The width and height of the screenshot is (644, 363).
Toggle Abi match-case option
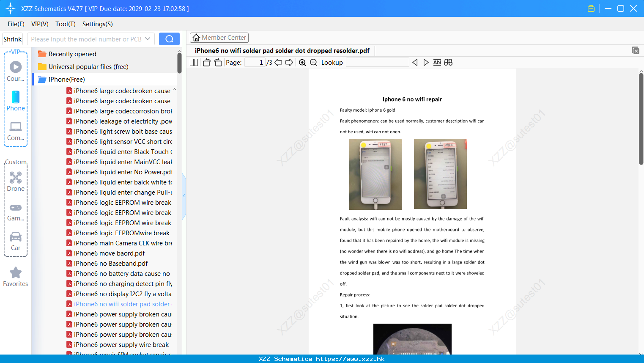437,63
